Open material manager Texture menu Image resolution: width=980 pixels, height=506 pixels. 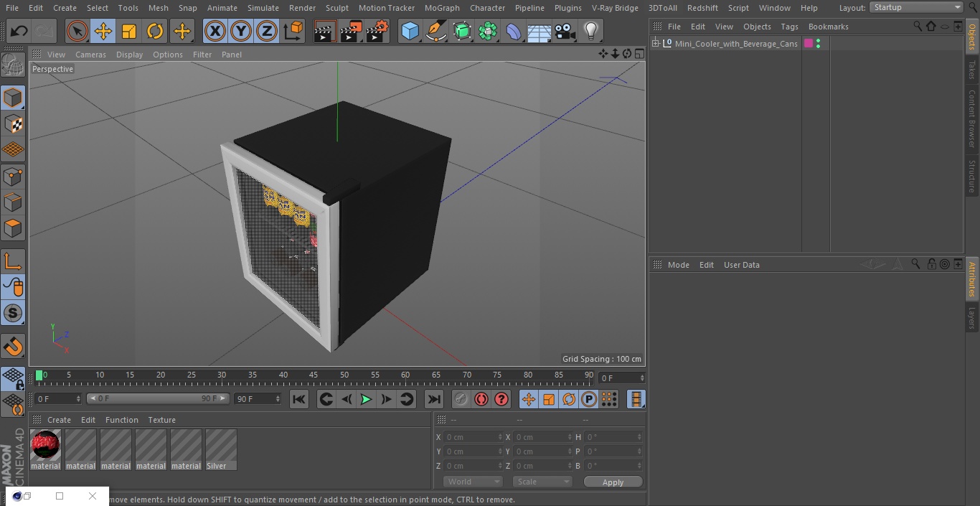click(x=161, y=420)
